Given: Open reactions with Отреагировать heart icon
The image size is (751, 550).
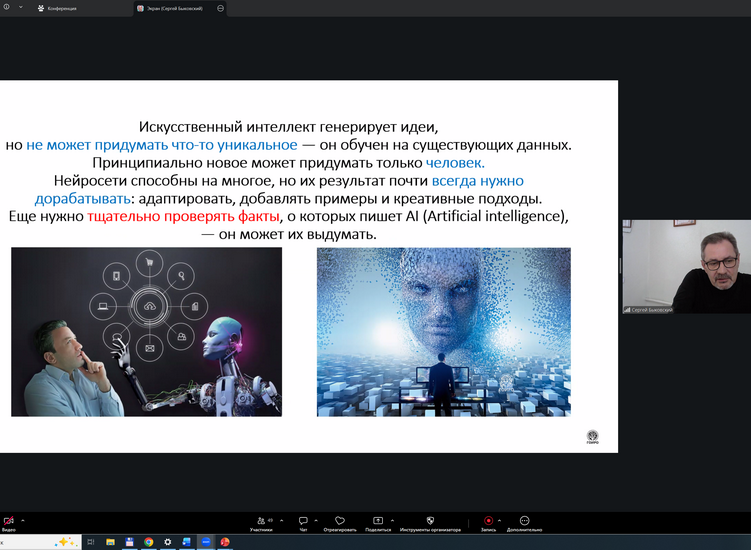Looking at the screenshot, I should coord(340,521).
